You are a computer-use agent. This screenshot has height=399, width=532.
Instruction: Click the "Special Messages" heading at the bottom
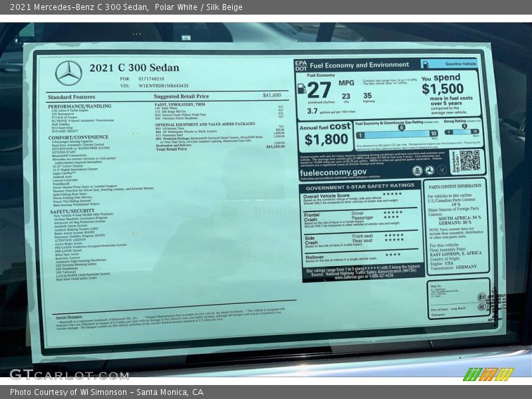[x=69, y=317]
